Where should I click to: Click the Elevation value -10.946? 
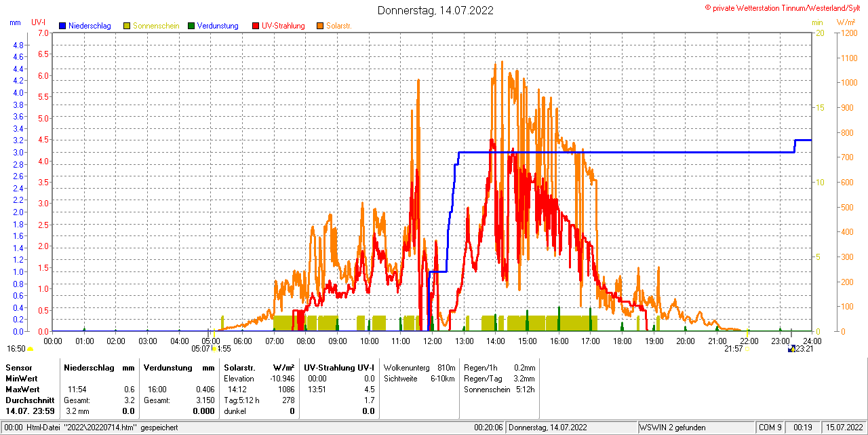click(x=281, y=378)
